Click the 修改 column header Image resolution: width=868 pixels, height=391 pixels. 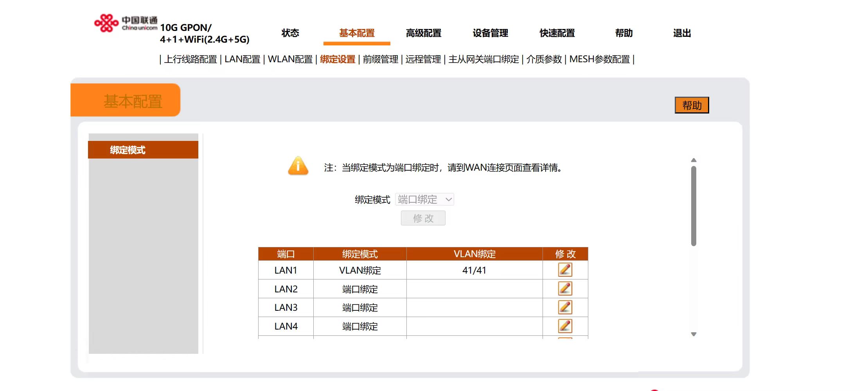click(565, 254)
